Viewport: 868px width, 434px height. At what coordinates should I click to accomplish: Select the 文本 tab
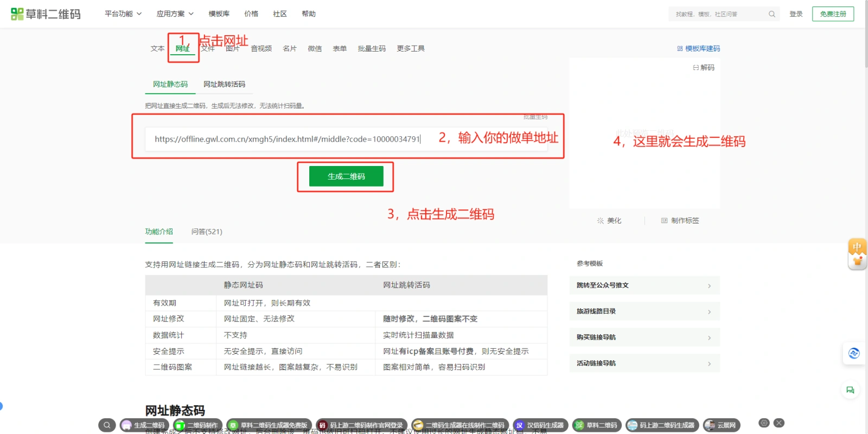157,48
